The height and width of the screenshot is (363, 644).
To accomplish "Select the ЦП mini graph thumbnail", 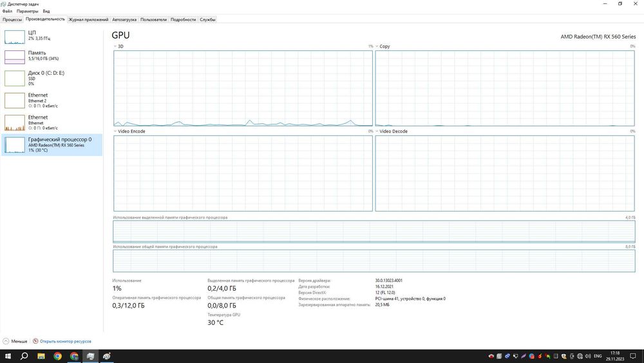I will [x=15, y=37].
